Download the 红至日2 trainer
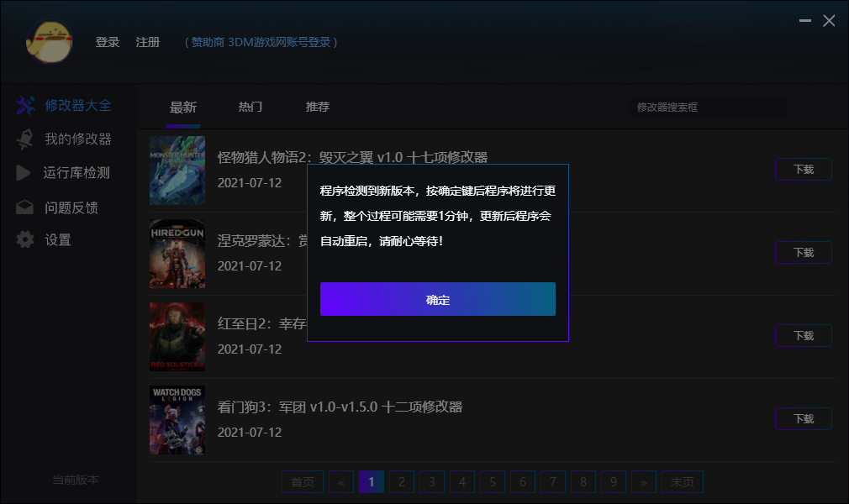849x504 pixels. (x=804, y=336)
